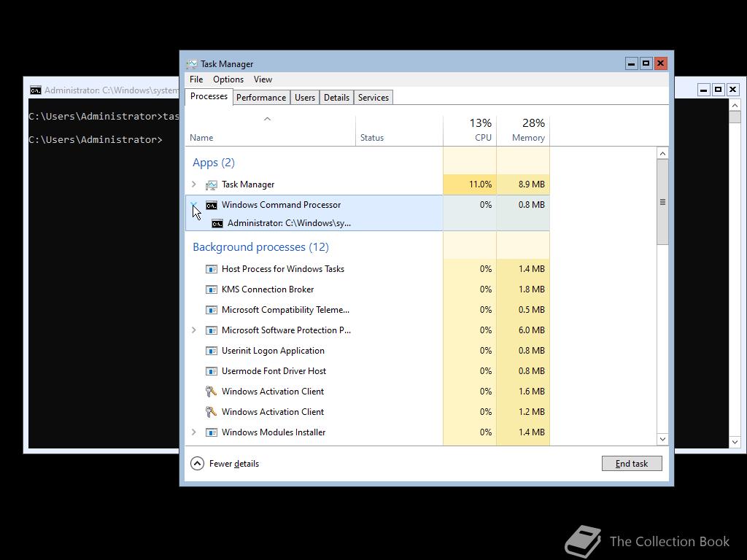The height and width of the screenshot is (560, 747).
Task: Select the Userinit Logon Application process
Action: [x=368, y=351]
